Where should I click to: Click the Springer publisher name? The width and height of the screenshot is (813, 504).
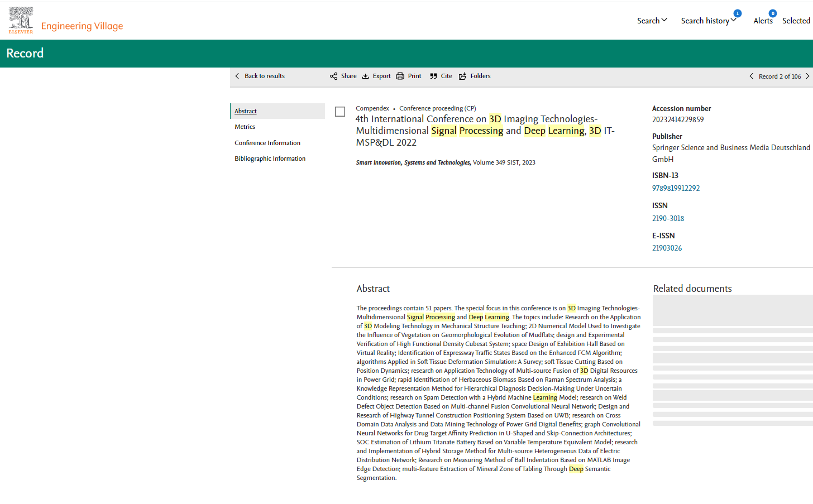tap(731, 153)
